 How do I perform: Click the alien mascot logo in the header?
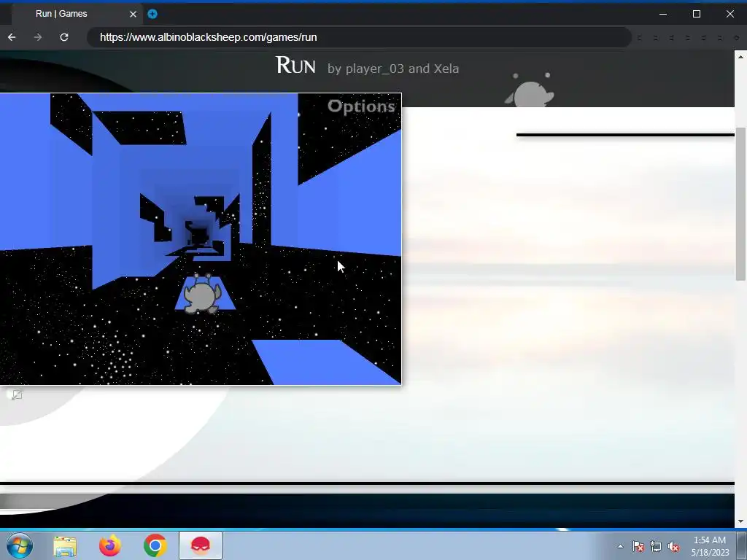click(x=530, y=90)
